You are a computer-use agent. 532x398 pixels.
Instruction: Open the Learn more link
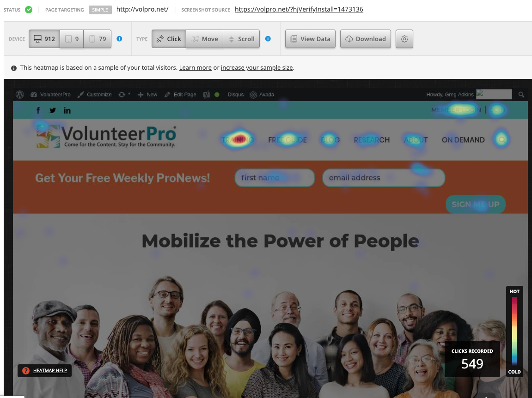pos(196,68)
